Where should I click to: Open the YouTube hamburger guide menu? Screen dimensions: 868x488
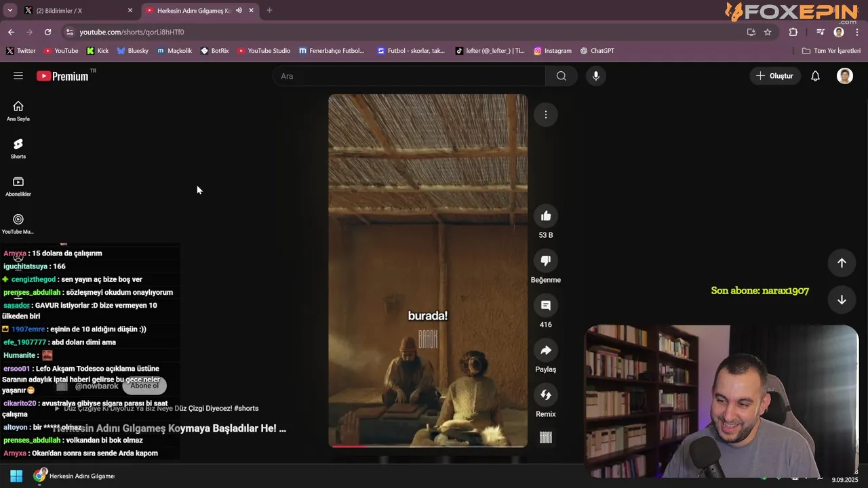[18, 76]
